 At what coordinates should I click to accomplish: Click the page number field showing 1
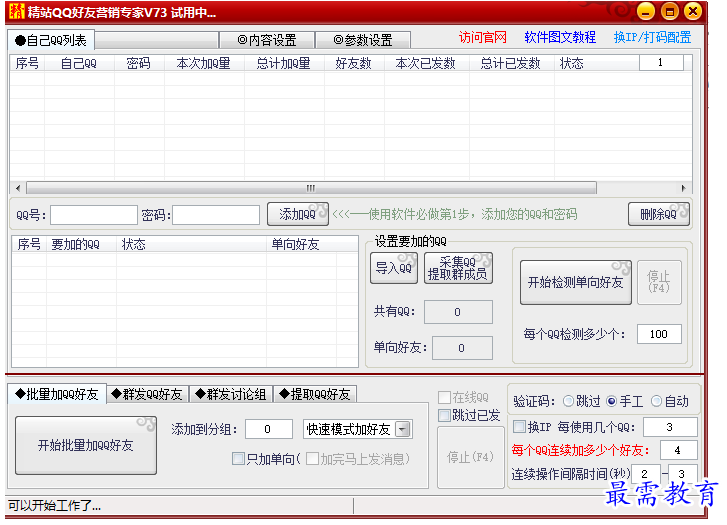(x=661, y=63)
